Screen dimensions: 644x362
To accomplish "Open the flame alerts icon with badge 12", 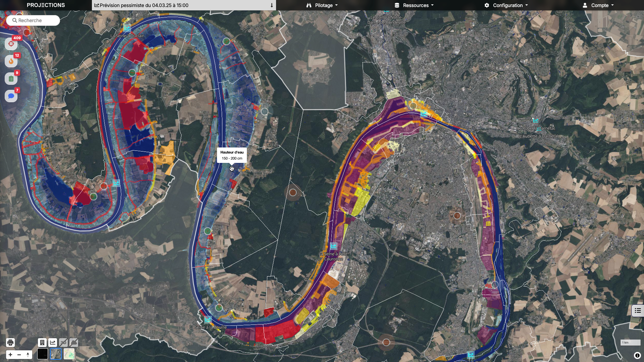I will (11, 61).
